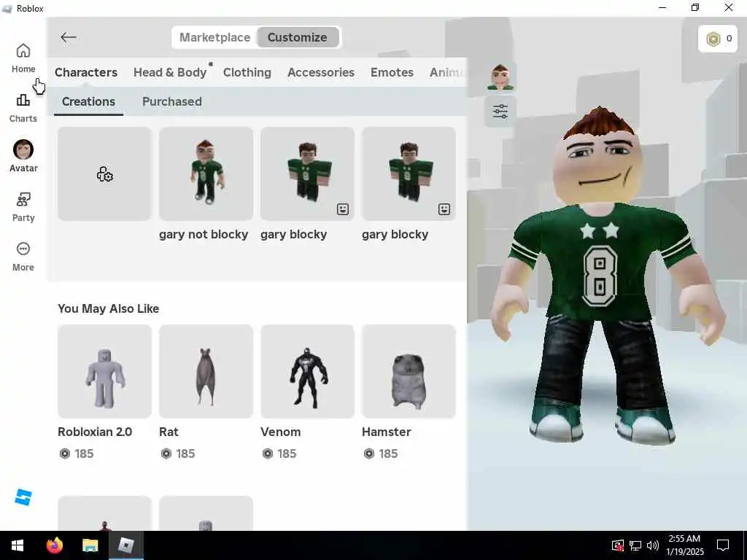This screenshot has width=747, height=560.
Task: Click the create new character tile
Action: point(104,174)
